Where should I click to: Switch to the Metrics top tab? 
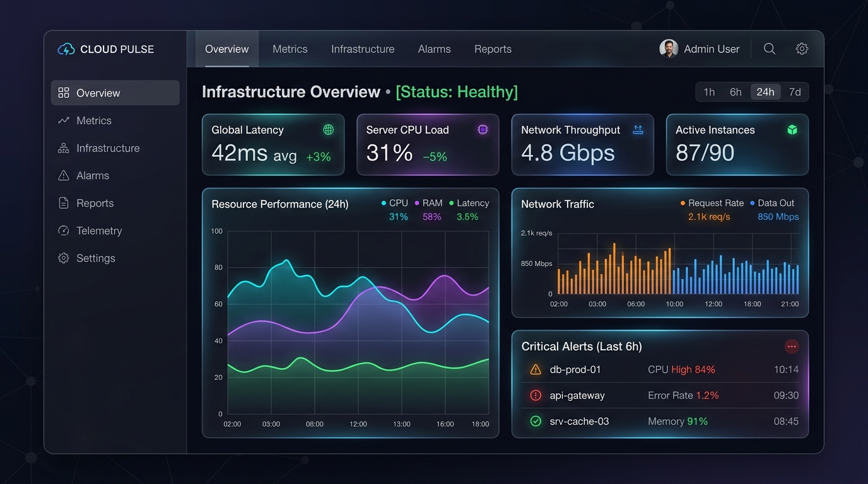[290, 49]
